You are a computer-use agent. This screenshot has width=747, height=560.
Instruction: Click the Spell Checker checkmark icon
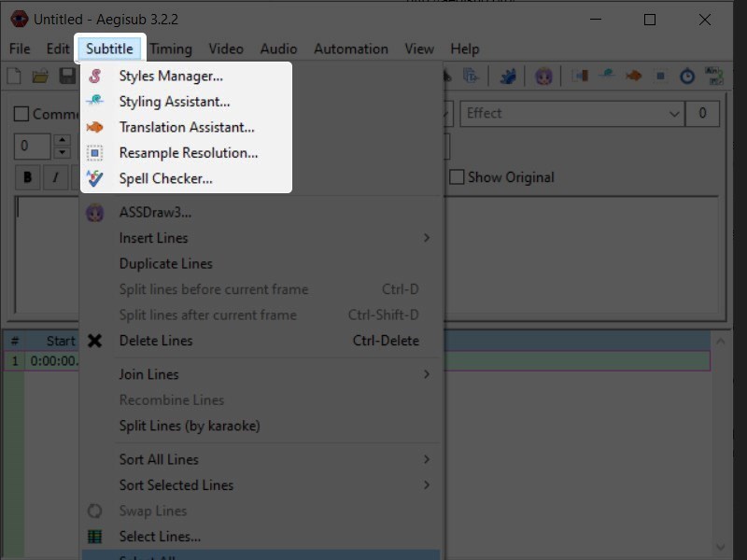click(94, 178)
